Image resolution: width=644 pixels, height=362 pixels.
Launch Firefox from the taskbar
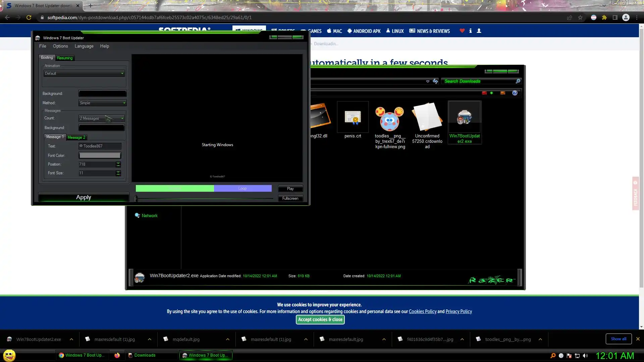click(117, 355)
